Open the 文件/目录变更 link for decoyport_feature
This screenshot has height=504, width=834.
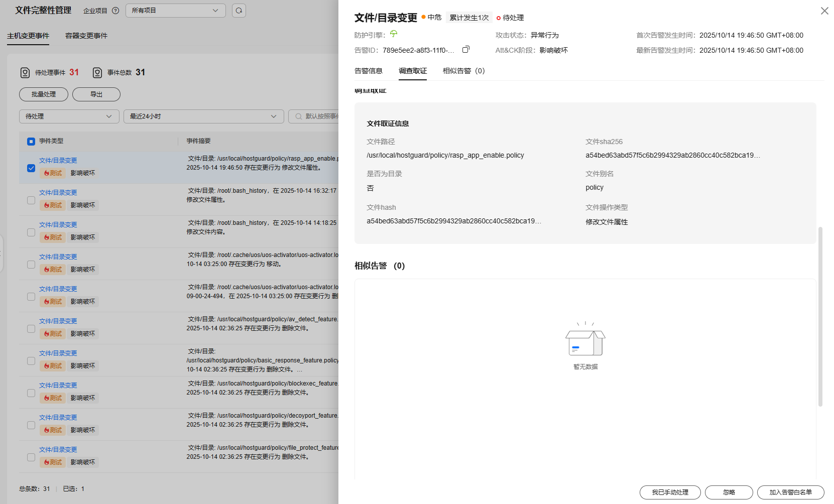click(x=58, y=418)
